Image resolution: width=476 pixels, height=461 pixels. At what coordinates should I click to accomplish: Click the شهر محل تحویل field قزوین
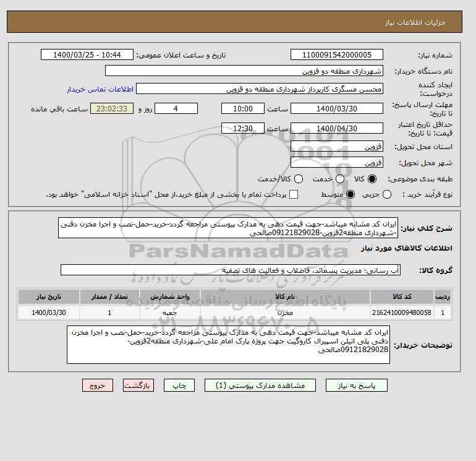(x=337, y=162)
